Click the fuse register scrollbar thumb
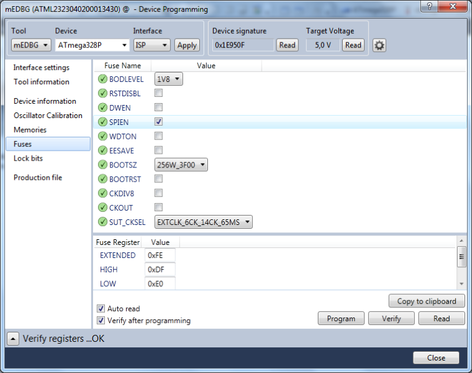 [x=461, y=256]
